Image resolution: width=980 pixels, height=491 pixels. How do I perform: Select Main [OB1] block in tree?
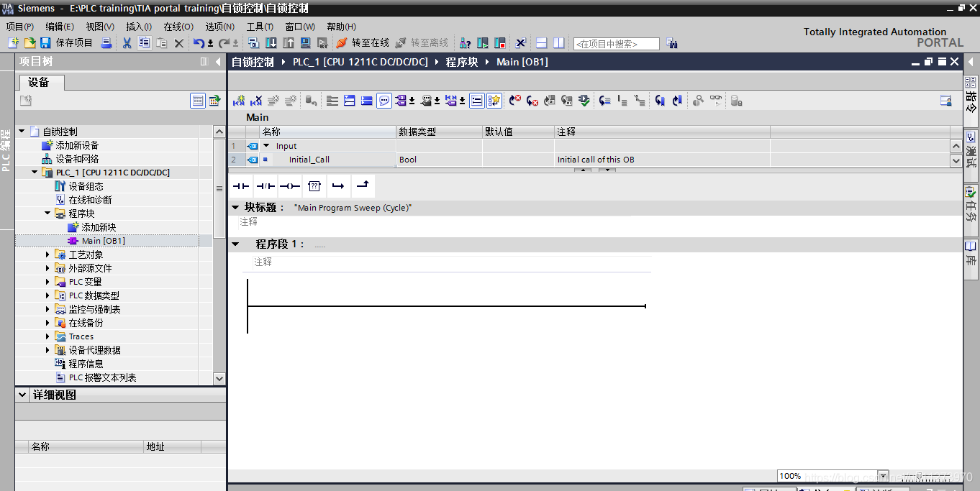click(96, 241)
